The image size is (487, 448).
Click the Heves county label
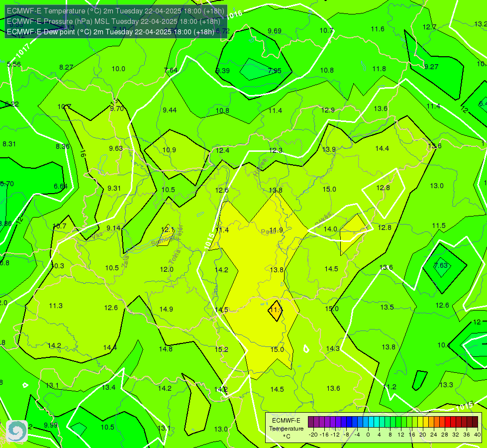pyautogui.click(x=260, y=168)
